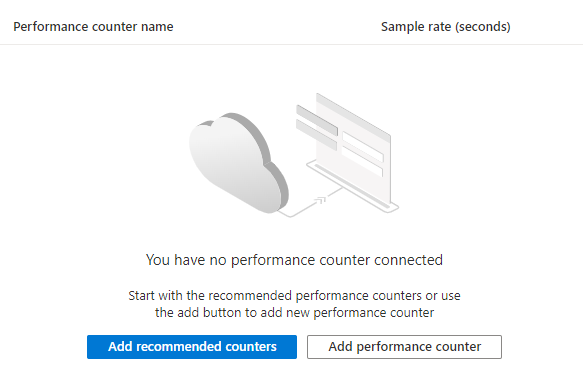Click the gray cloud illustration icon
Image resolution: width=583 pixels, height=371 pixels.
tap(238, 164)
